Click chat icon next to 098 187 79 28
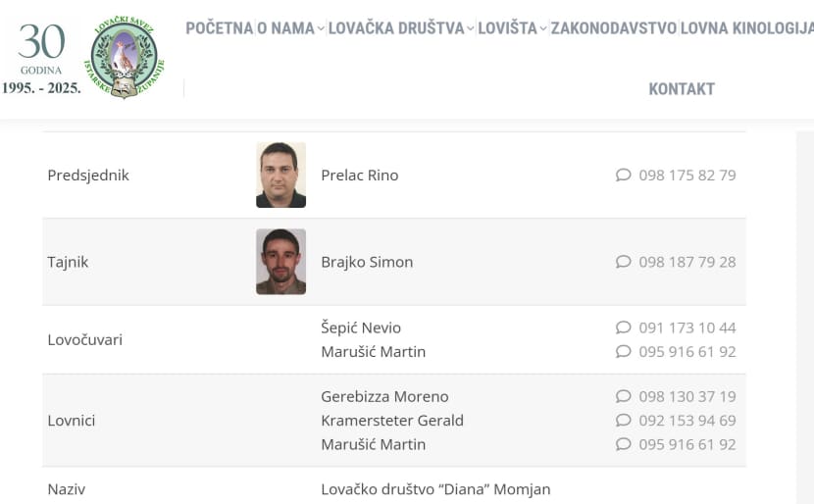 click(x=623, y=262)
